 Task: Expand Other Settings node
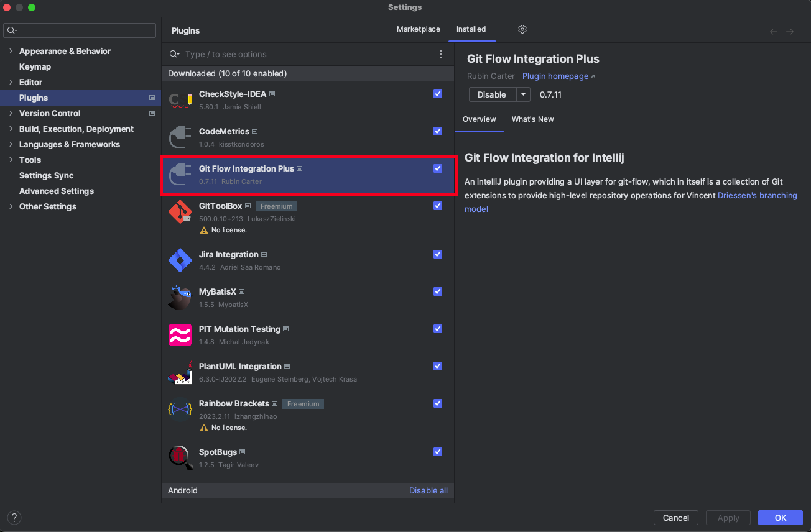tap(11, 206)
